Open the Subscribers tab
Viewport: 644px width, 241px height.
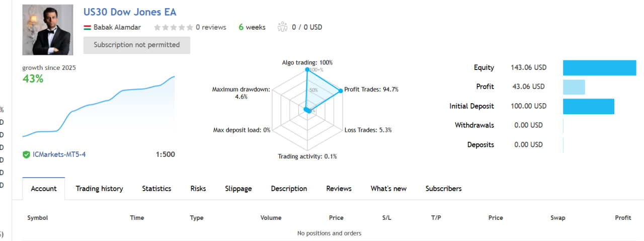pos(443,189)
